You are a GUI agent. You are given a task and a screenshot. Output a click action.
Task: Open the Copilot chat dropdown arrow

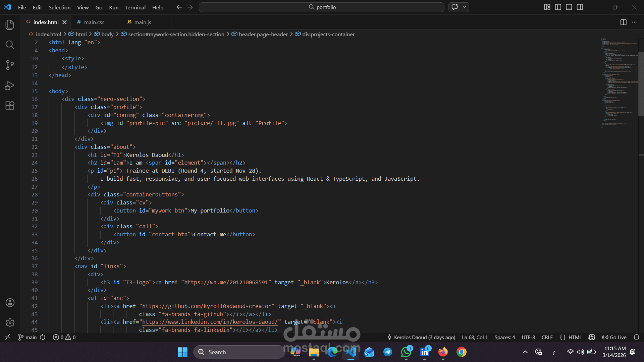point(465,7)
